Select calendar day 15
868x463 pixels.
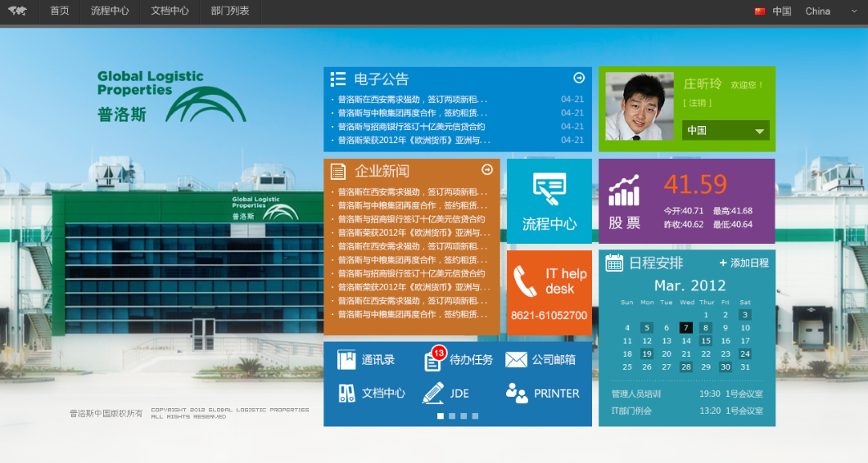coord(706,341)
